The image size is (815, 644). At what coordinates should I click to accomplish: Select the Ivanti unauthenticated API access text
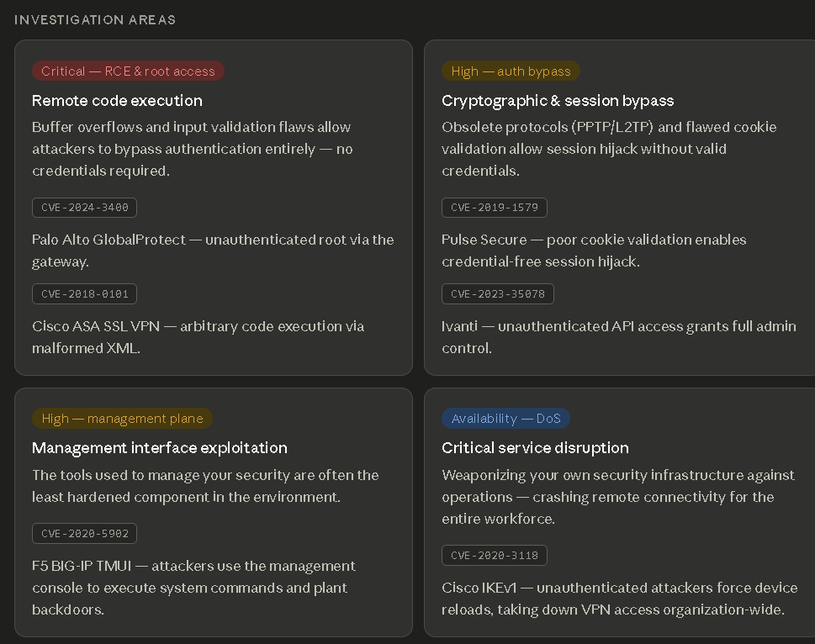tap(618, 337)
